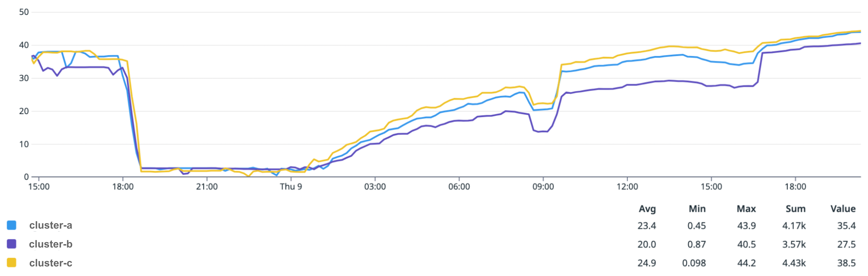Image resolution: width=868 pixels, height=276 pixels.
Task: Toggle the cluster-c series label
Action: (x=51, y=263)
